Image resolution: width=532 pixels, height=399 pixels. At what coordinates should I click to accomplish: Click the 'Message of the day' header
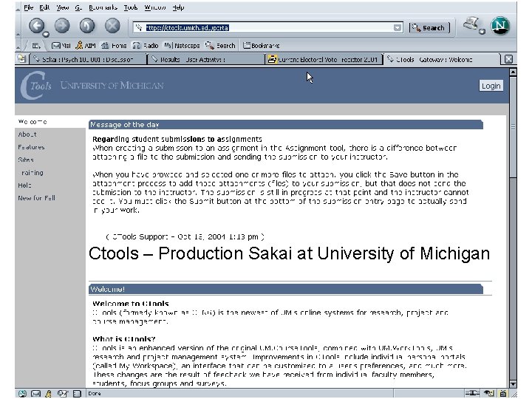[286, 125]
